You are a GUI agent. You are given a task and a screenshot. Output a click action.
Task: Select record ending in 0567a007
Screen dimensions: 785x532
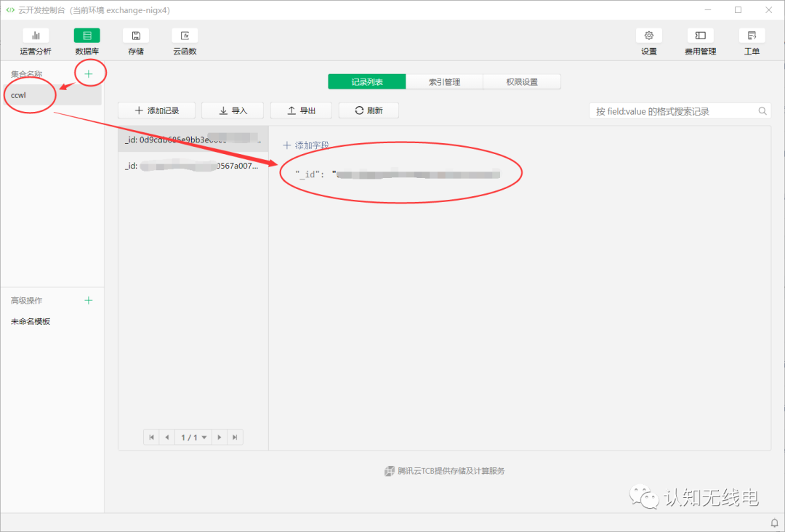pyautogui.click(x=193, y=166)
